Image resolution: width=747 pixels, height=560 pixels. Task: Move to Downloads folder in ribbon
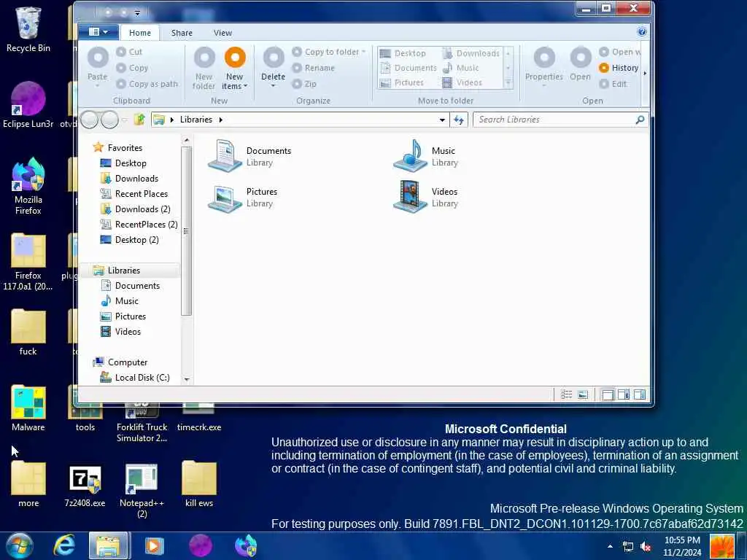[x=471, y=53]
